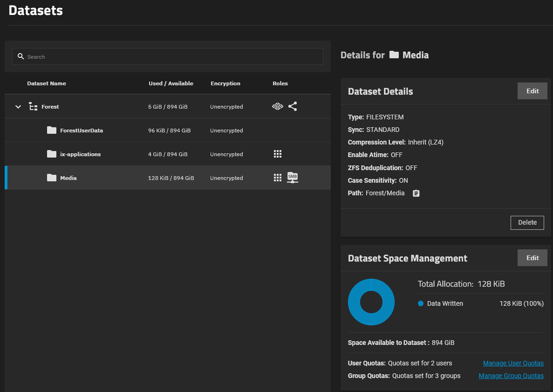Click the ForestUserData folder icon
The height and width of the screenshot is (392, 553).
pos(52,131)
